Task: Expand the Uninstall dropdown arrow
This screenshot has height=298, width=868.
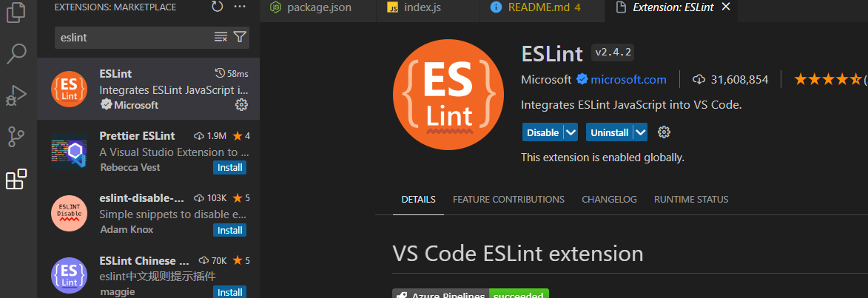Action: coord(641,132)
